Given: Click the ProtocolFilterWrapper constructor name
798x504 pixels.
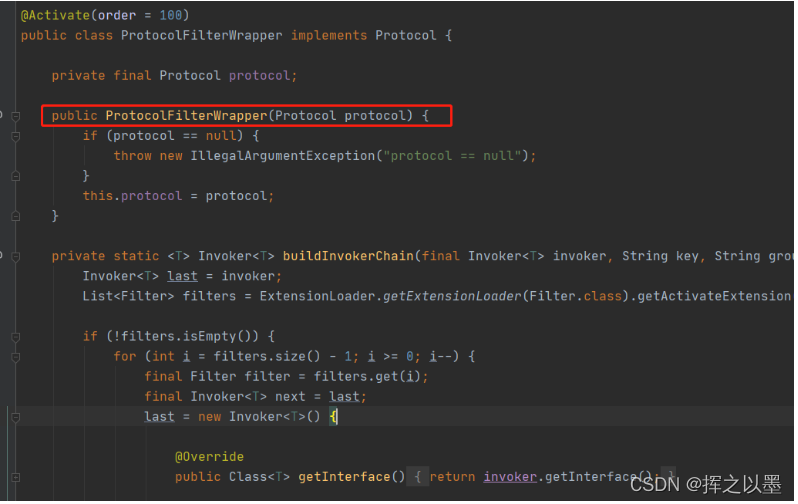Looking at the screenshot, I should (x=186, y=116).
